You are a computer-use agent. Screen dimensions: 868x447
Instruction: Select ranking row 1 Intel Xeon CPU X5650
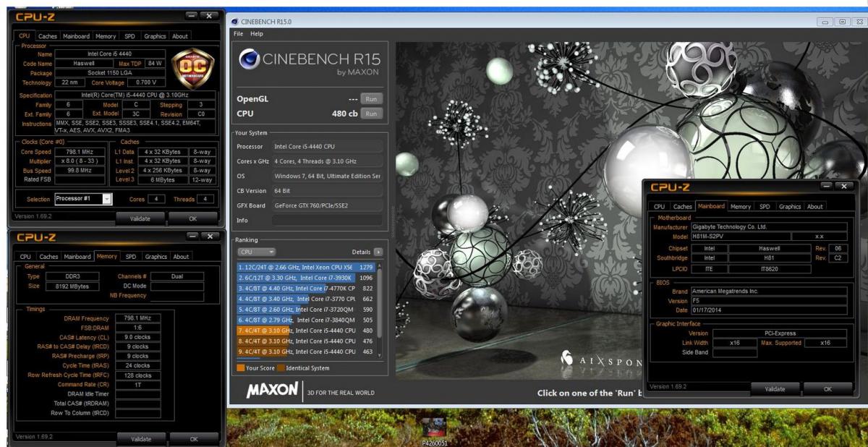[305, 267]
